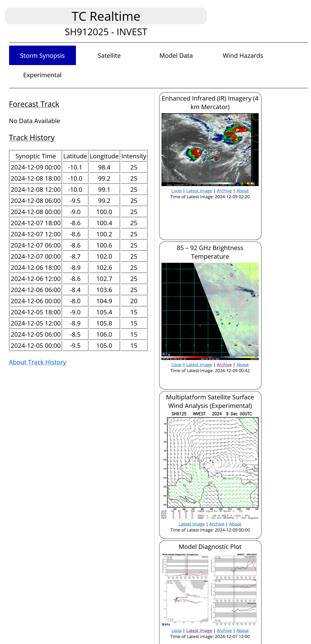Click the 2024-12-08 18:00 time cell
Viewport: 311px width, 644px height.
[x=36, y=178]
